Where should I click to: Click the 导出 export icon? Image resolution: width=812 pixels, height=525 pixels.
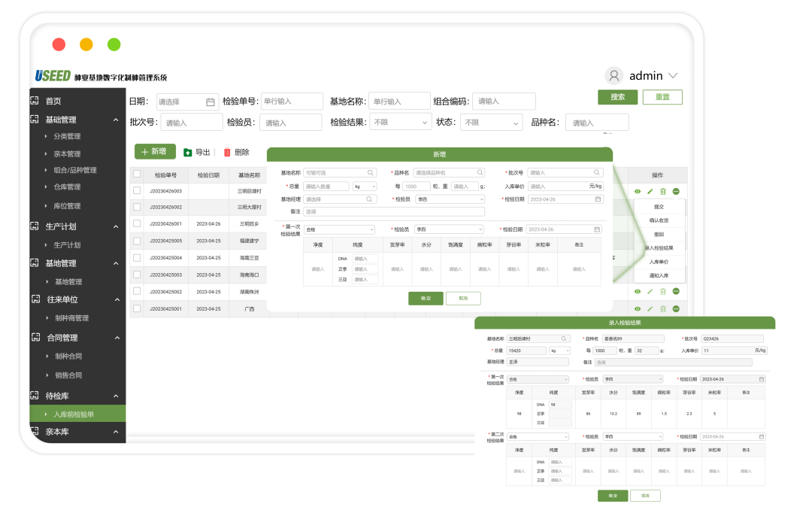pyautogui.click(x=188, y=152)
